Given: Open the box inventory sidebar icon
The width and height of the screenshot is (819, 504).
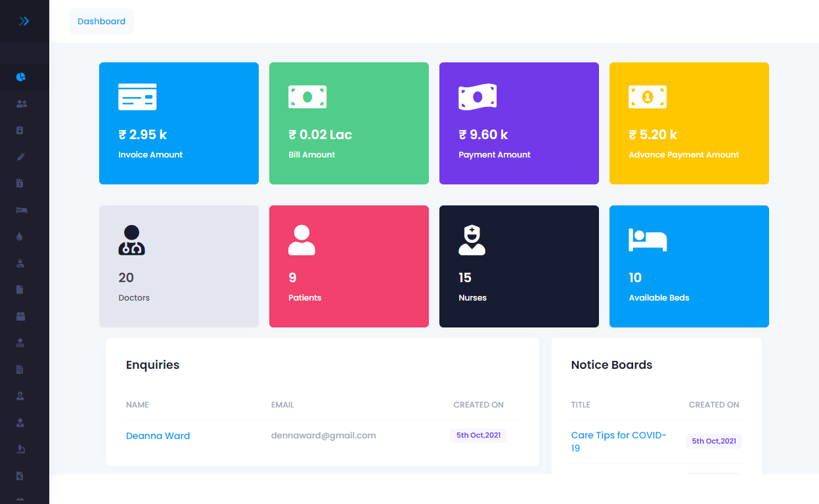Looking at the screenshot, I should [x=20, y=316].
